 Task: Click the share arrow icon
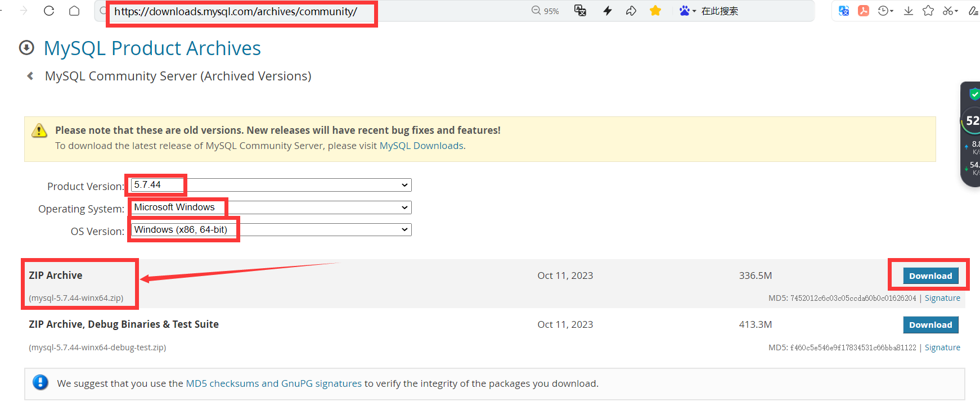coord(631,11)
